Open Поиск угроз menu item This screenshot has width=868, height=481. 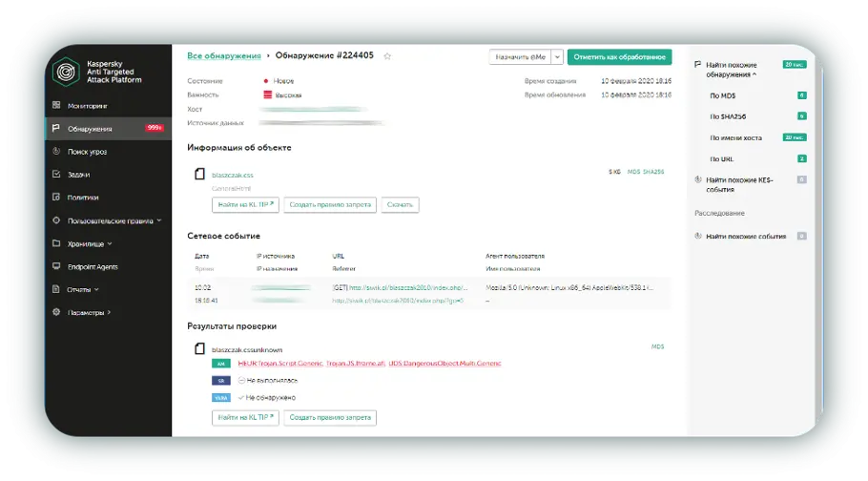(x=87, y=152)
